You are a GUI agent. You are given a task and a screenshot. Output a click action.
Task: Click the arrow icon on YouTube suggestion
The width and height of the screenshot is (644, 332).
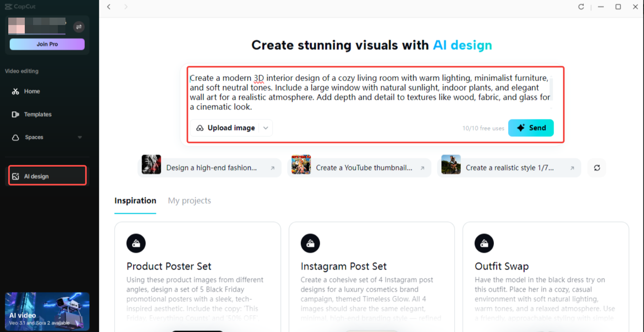point(422,168)
